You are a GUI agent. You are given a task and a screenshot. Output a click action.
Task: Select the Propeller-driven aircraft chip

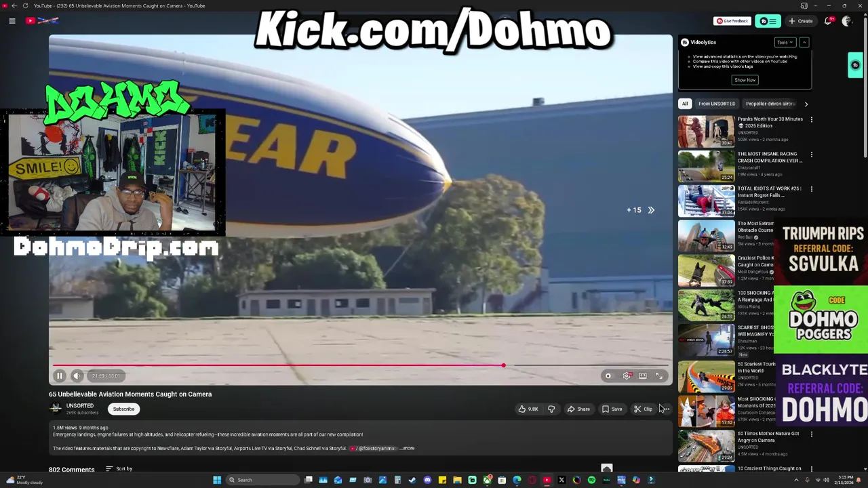point(770,104)
